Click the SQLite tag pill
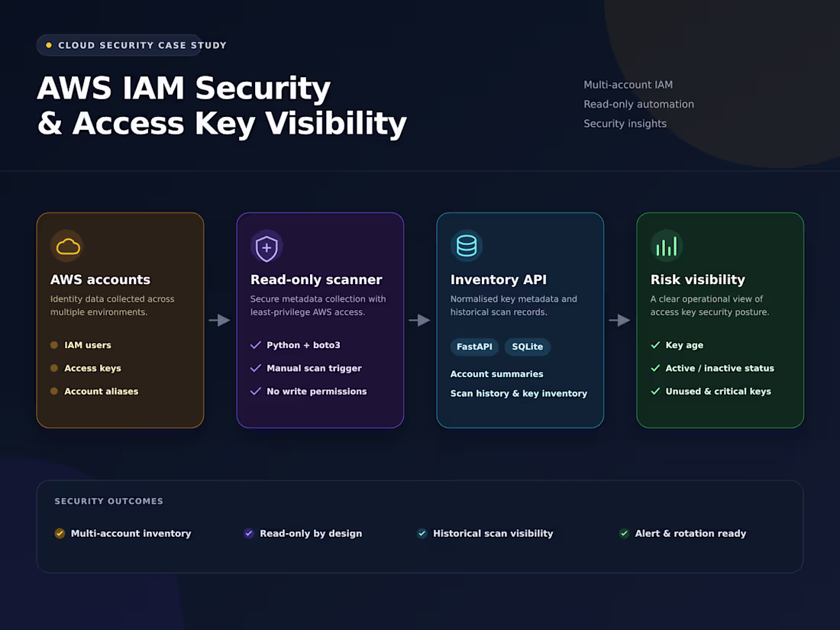 coord(528,347)
